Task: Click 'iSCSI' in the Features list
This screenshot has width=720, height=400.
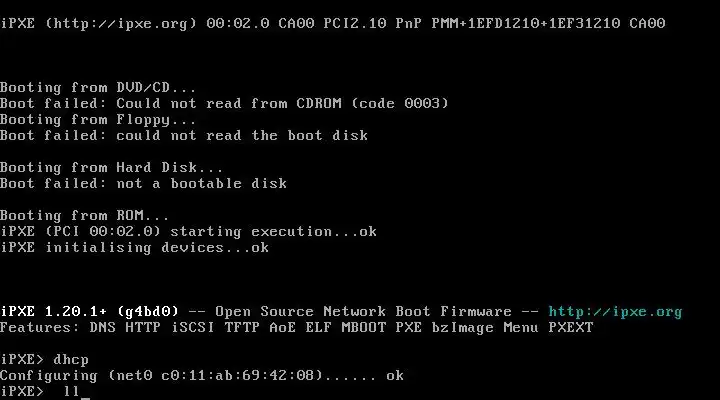Action: (x=193, y=327)
